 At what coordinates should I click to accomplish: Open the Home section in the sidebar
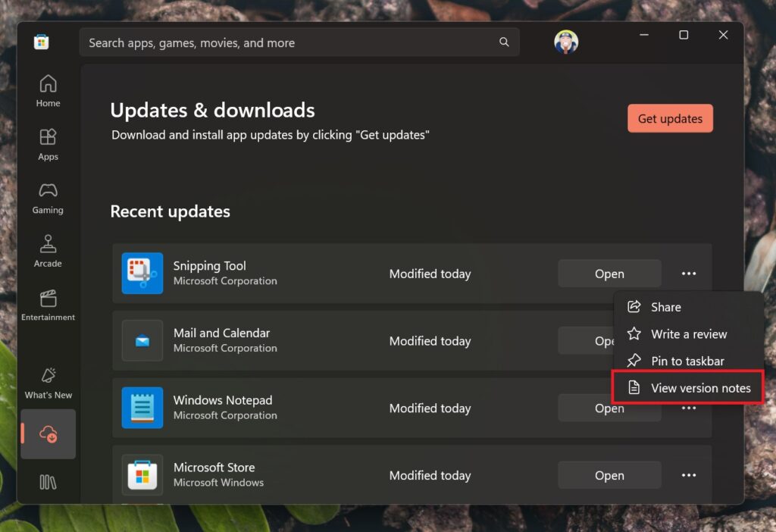(x=48, y=85)
